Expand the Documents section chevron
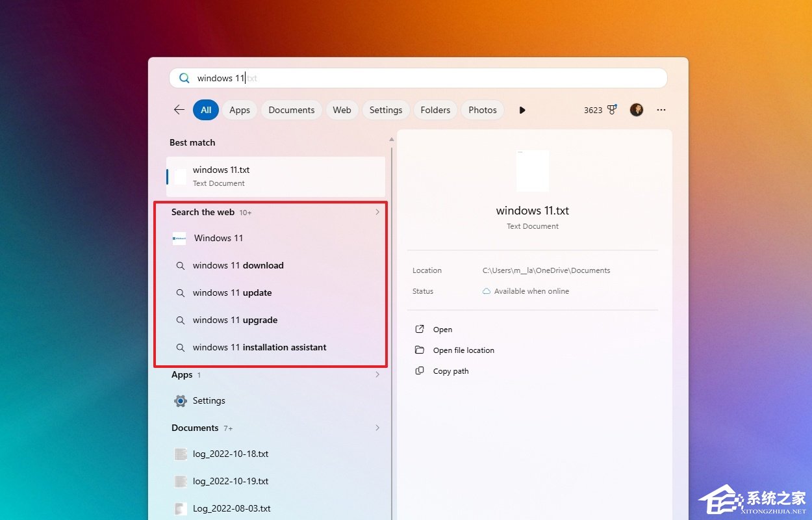The image size is (812, 520). 377,428
